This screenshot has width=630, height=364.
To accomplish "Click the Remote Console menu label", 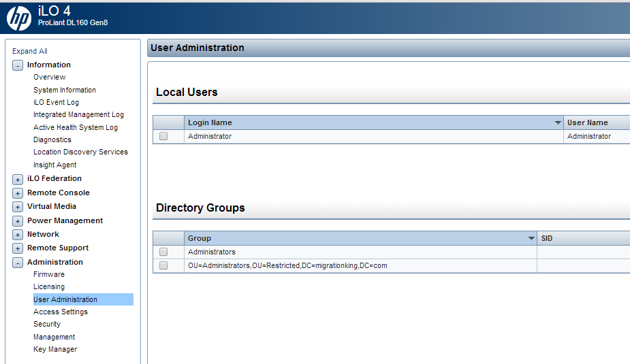I will tap(59, 193).
